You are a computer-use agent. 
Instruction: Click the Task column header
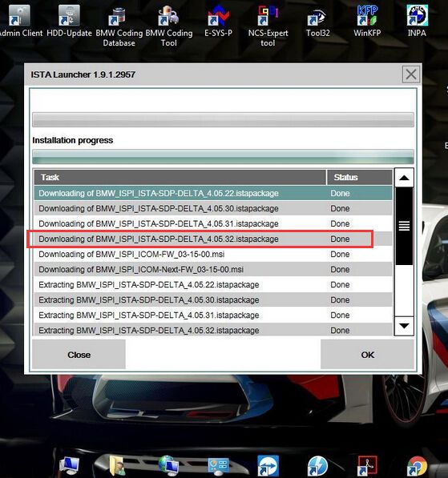click(x=180, y=177)
